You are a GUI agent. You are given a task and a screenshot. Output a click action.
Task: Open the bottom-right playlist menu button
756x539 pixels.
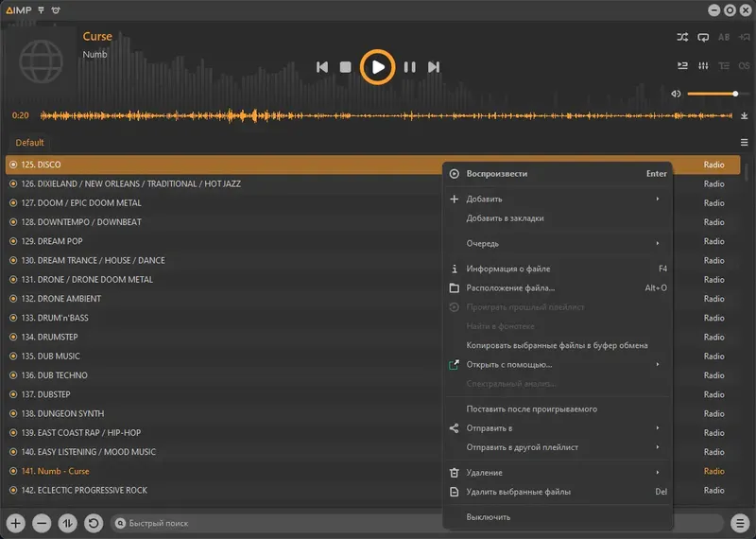pos(740,523)
